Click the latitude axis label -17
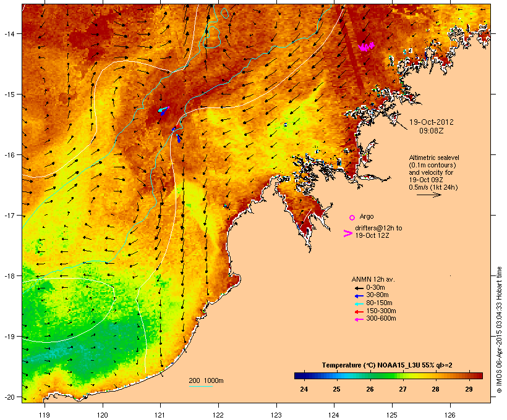The width and height of the screenshot is (507, 420). pyautogui.click(x=9, y=215)
